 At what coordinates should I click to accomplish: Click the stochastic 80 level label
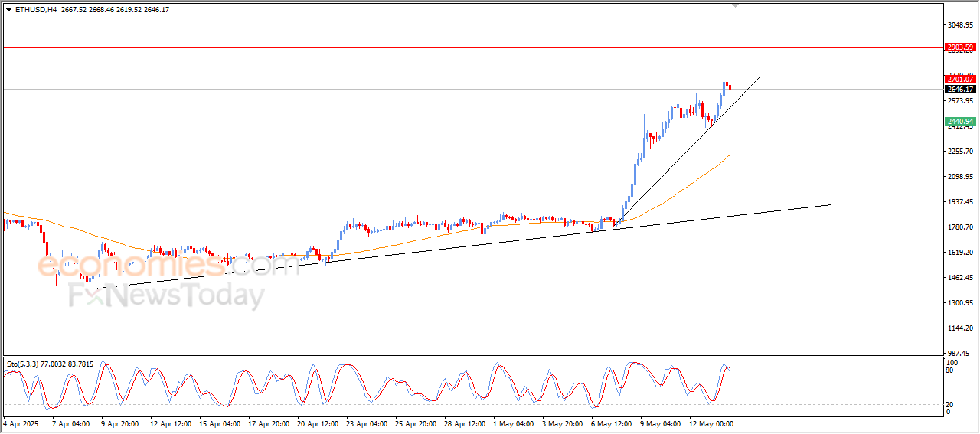click(x=950, y=370)
